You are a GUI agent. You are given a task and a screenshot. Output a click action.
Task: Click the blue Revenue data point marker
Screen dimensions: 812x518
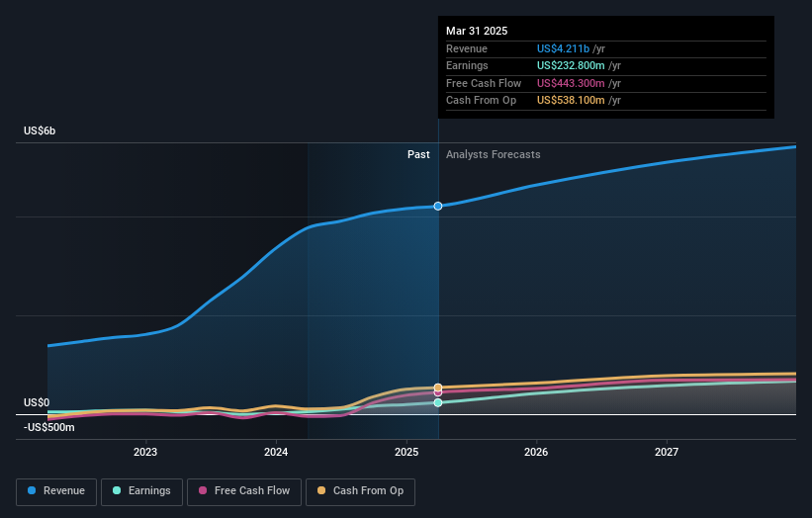click(438, 206)
